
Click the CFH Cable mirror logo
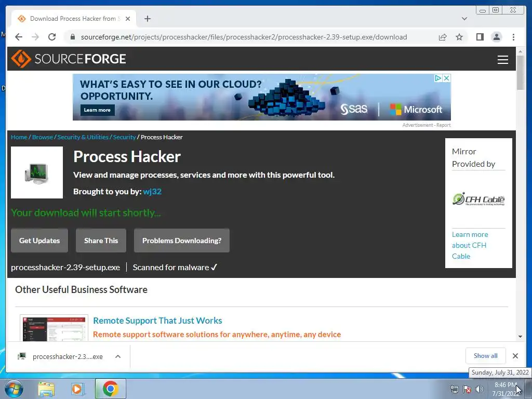[478, 199]
